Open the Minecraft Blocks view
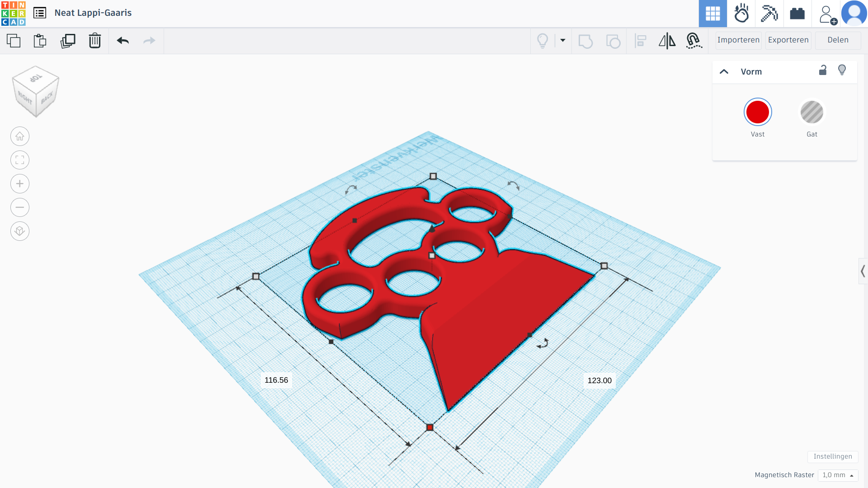 [x=769, y=14]
